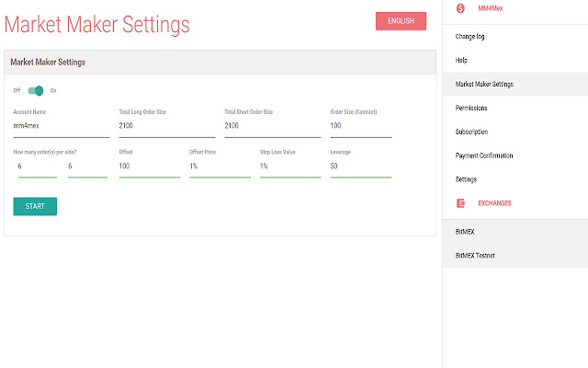Click the second orders-per-side field
The height and width of the screenshot is (368, 588).
[88, 167]
